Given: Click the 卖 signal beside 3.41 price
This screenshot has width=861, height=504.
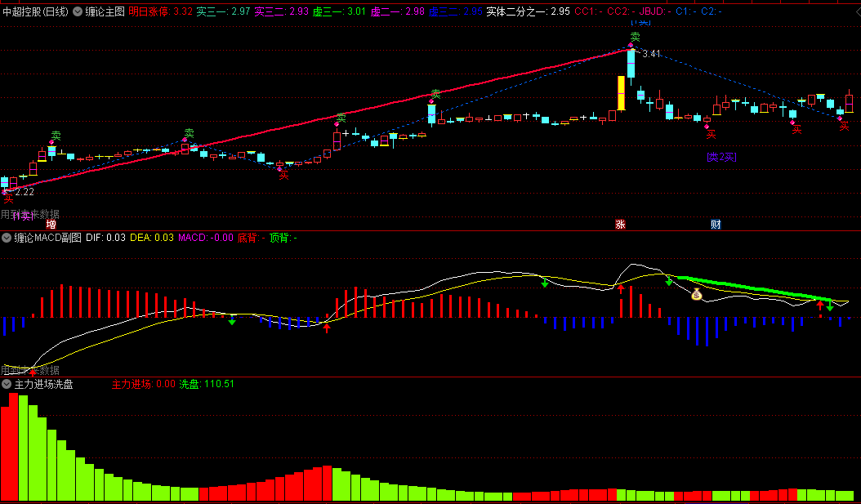Looking at the screenshot, I should click(x=635, y=37).
